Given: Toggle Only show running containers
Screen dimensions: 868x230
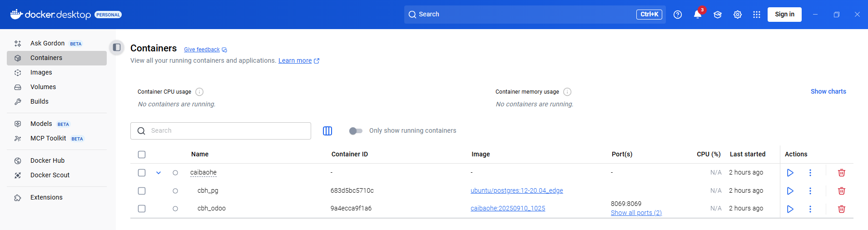Looking at the screenshot, I should pyautogui.click(x=356, y=131).
